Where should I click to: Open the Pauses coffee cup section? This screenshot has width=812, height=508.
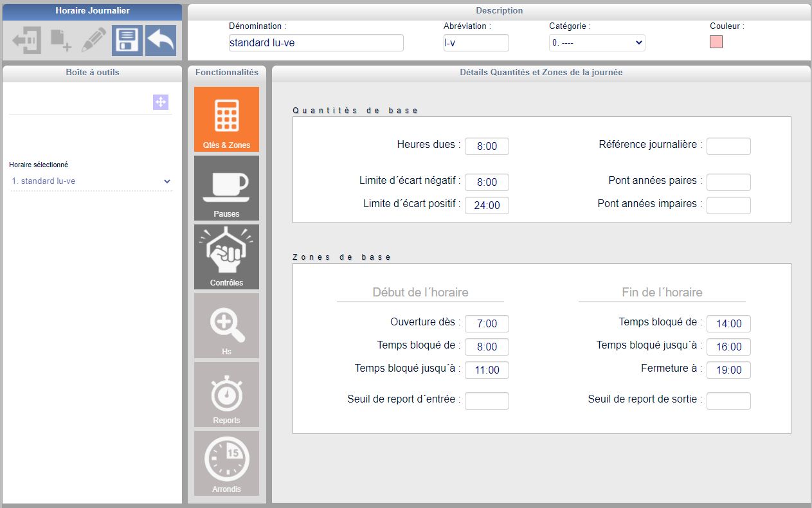click(x=226, y=188)
